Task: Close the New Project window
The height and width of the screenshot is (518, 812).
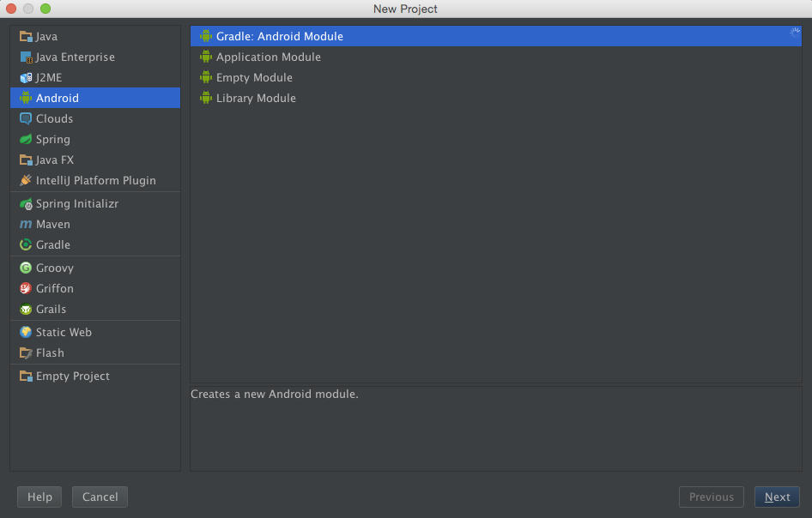Action: click(11, 9)
